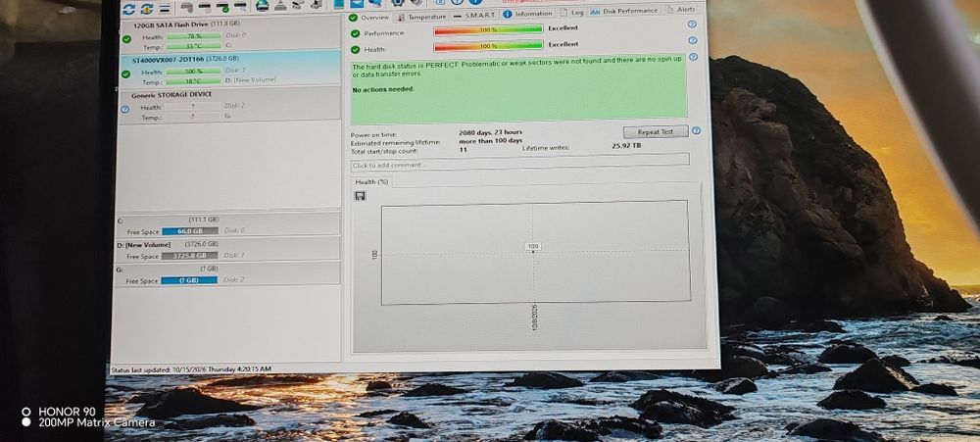Click the blue book toolbar icon

(x=339, y=4)
